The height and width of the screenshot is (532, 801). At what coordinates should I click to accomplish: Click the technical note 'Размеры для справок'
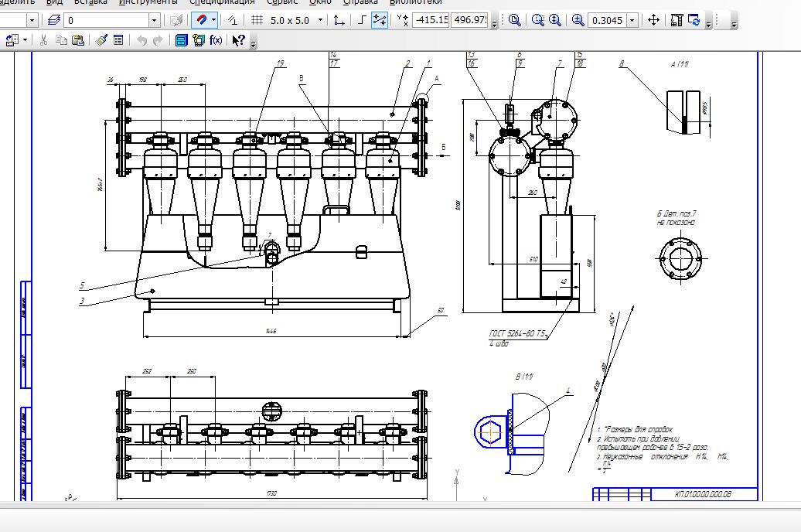pyautogui.click(x=639, y=430)
